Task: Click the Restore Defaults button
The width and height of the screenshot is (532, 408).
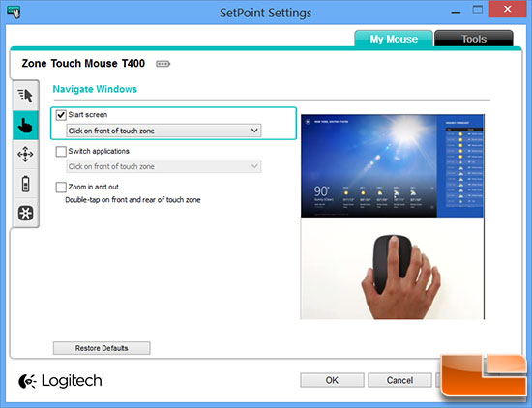Action: click(102, 348)
